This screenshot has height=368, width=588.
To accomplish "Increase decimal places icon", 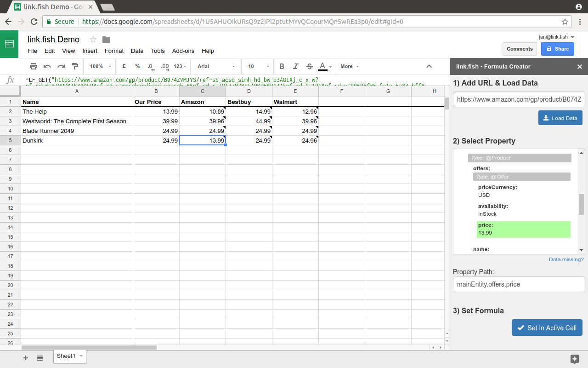I will point(165,66).
